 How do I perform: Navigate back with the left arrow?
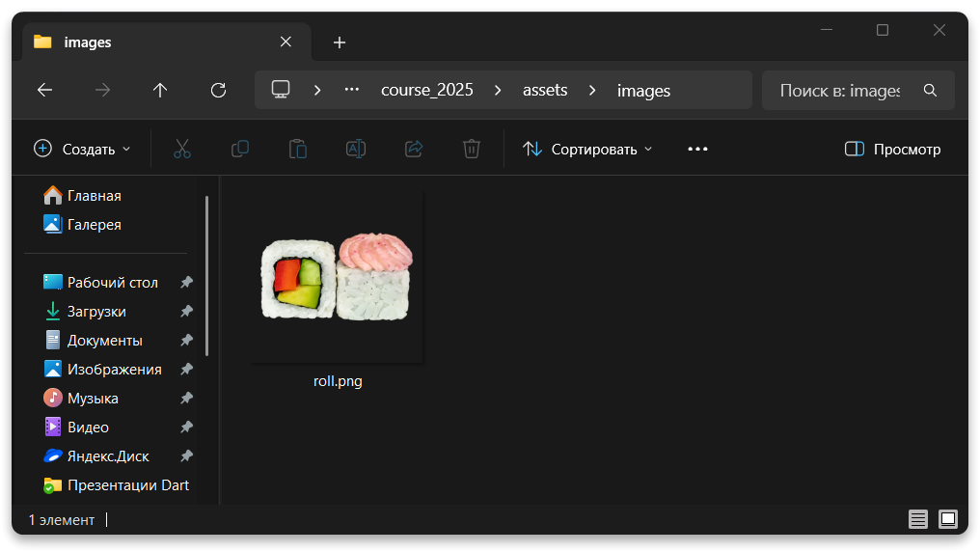44,90
